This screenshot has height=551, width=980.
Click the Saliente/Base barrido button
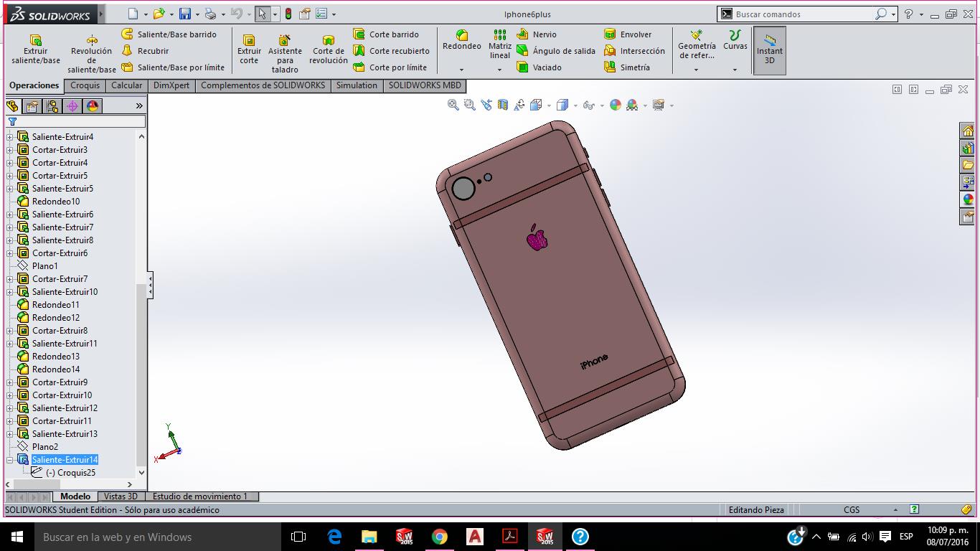coord(169,34)
